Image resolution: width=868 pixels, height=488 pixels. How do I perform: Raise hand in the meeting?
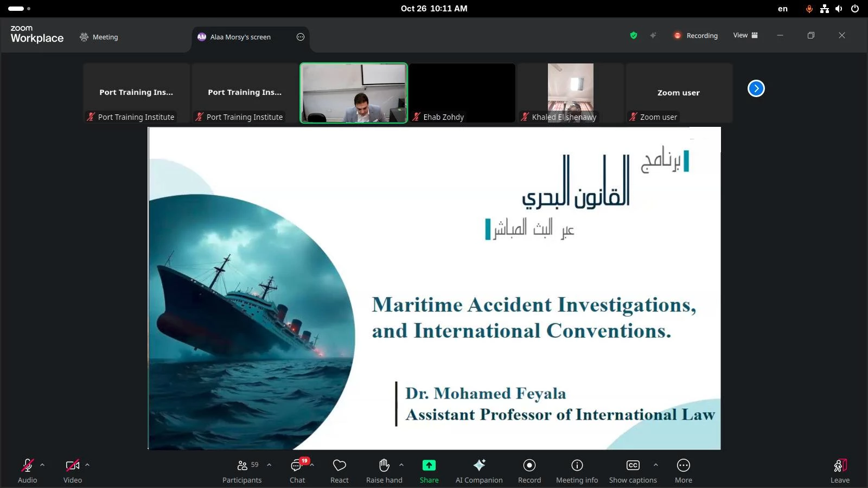(x=384, y=471)
